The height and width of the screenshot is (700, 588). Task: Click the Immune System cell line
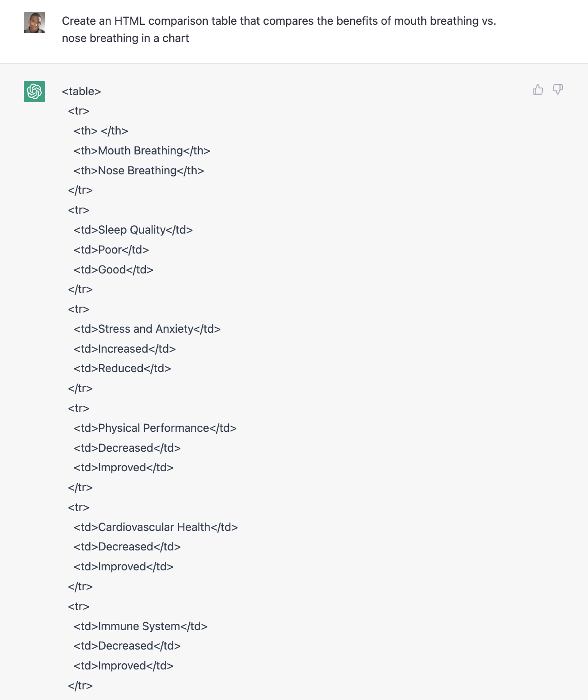pos(141,627)
